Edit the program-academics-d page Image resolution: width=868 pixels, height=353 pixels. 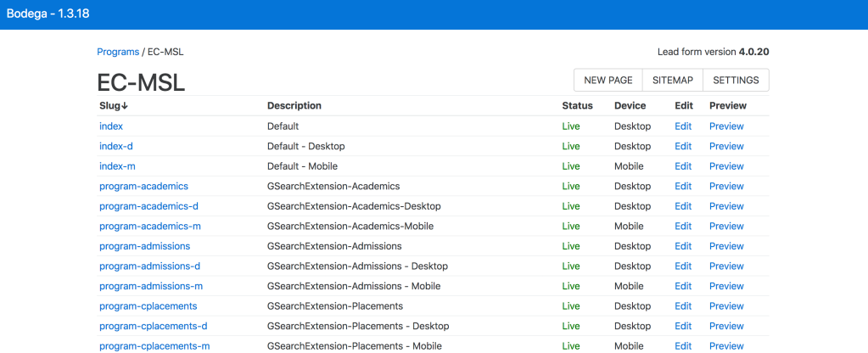[683, 206]
